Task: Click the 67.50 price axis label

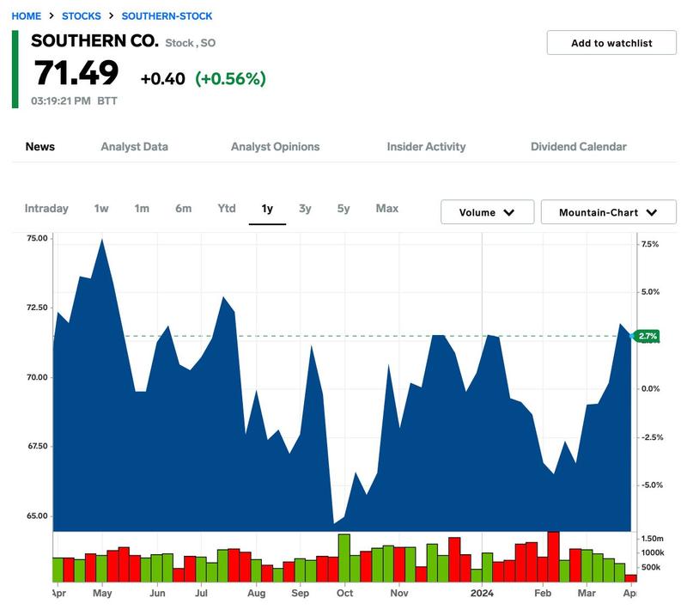Action: tap(37, 446)
